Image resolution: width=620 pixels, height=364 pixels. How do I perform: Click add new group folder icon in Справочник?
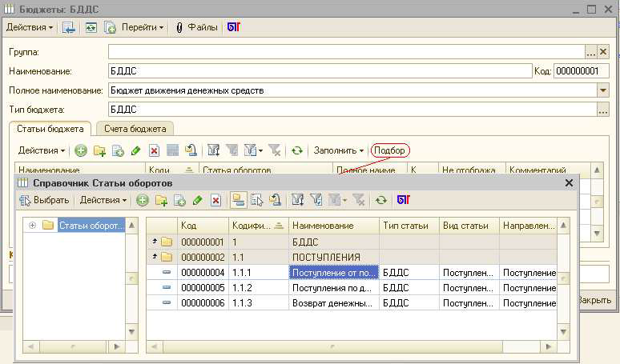coord(161,200)
